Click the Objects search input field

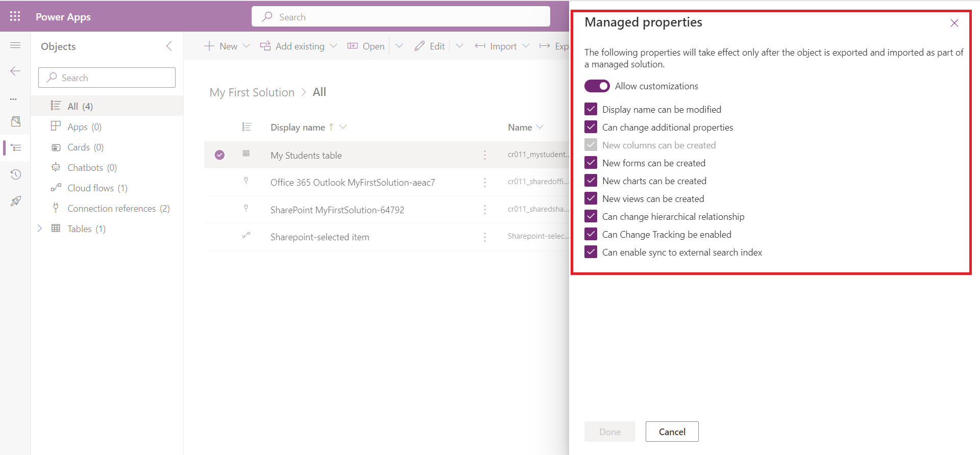click(x=107, y=78)
